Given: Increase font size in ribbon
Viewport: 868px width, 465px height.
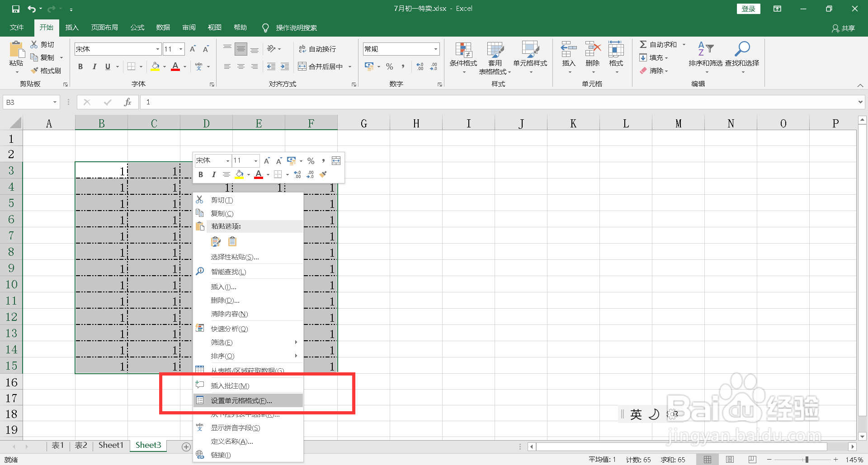Looking at the screenshot, I should (x=193, y=49).
